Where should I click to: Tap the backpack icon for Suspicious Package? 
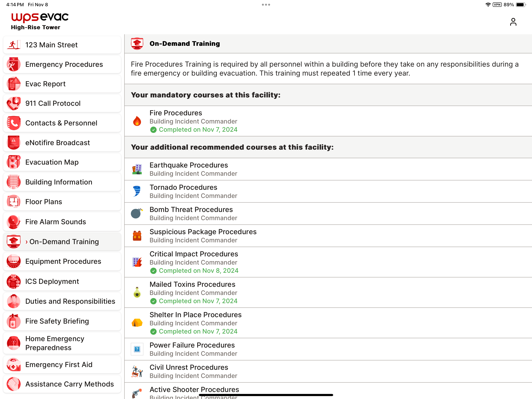click(137, 236)
